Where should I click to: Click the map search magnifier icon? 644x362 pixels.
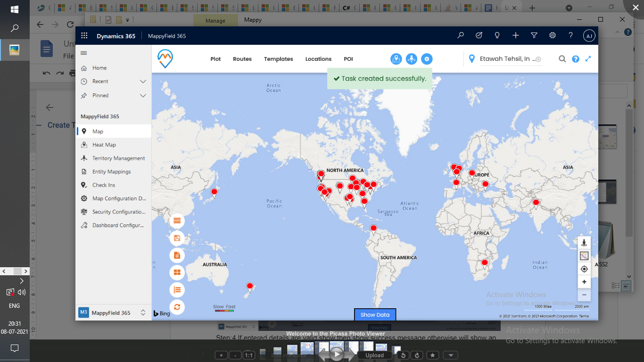click(562, 59)
